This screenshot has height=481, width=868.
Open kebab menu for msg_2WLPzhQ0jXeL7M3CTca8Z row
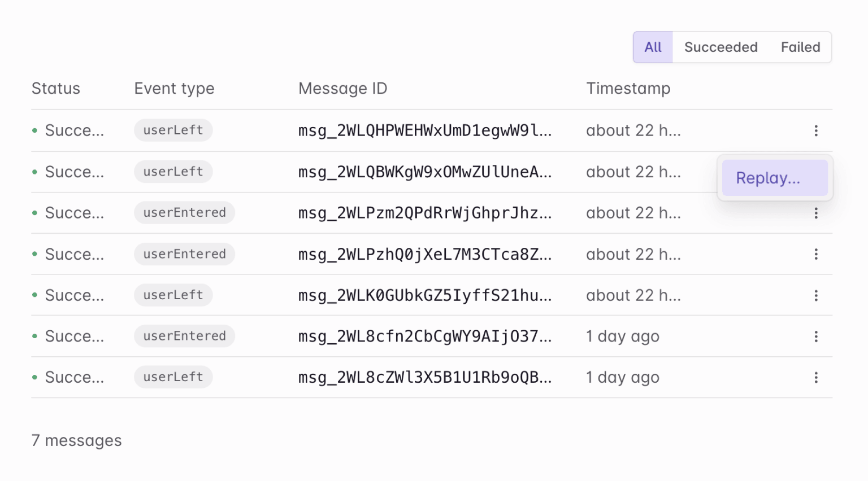click(815, 255)
